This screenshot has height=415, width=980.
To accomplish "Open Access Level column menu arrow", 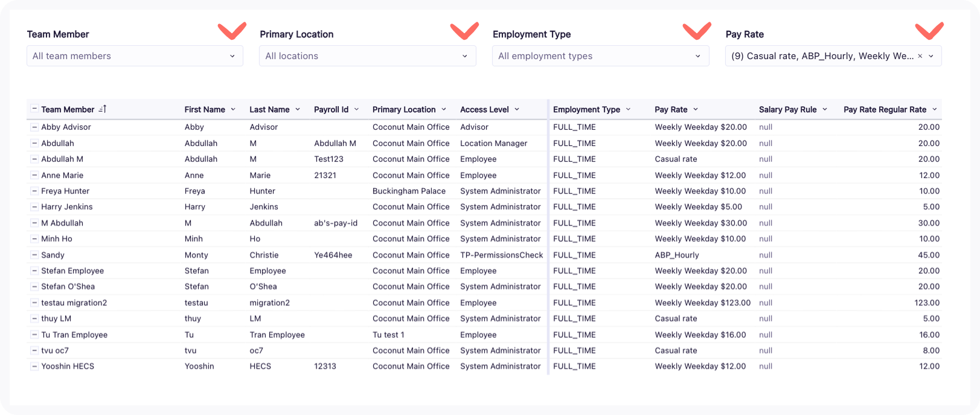I will 516,109.
